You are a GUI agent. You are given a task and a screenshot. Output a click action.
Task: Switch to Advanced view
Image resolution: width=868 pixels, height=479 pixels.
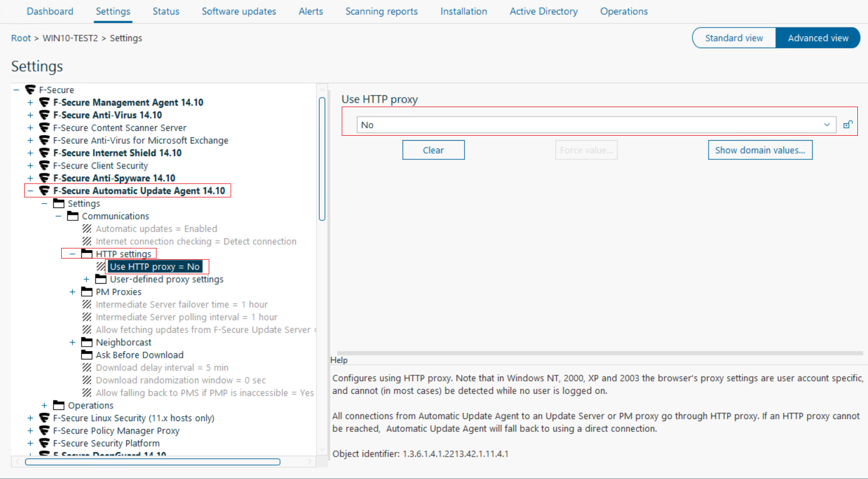[818, 38]
